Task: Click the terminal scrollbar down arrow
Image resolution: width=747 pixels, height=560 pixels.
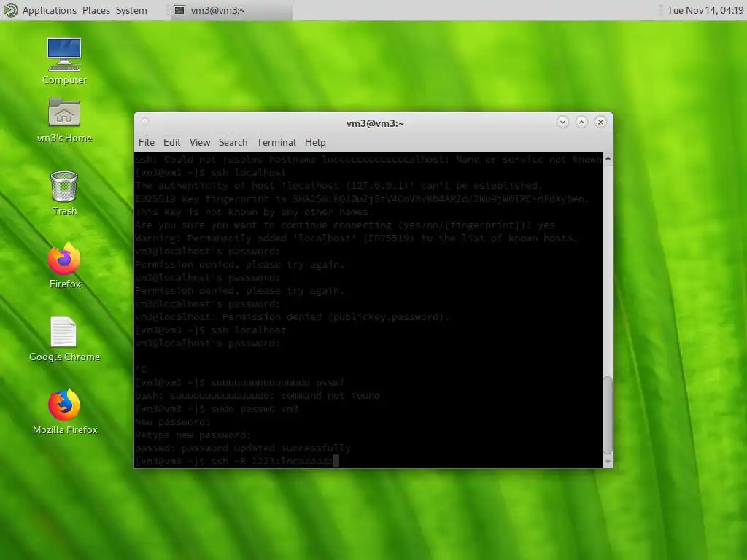Action: pos(608,462)
